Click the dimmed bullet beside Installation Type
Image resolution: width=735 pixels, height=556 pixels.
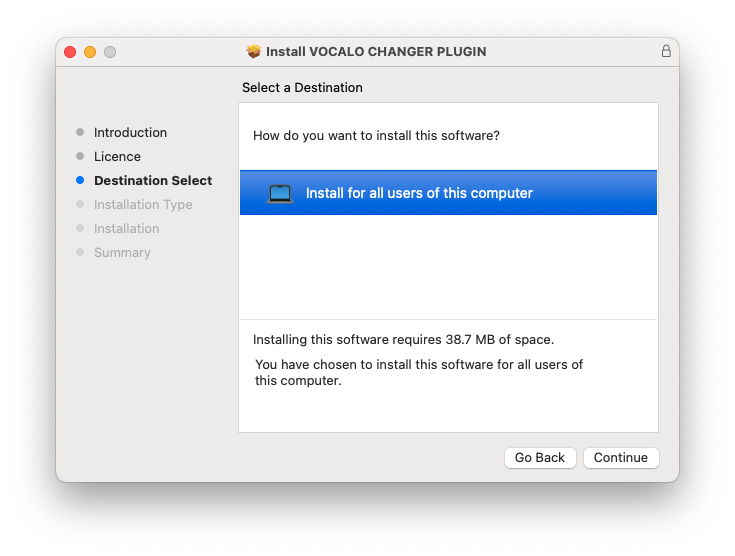click(x=80, y=204)
